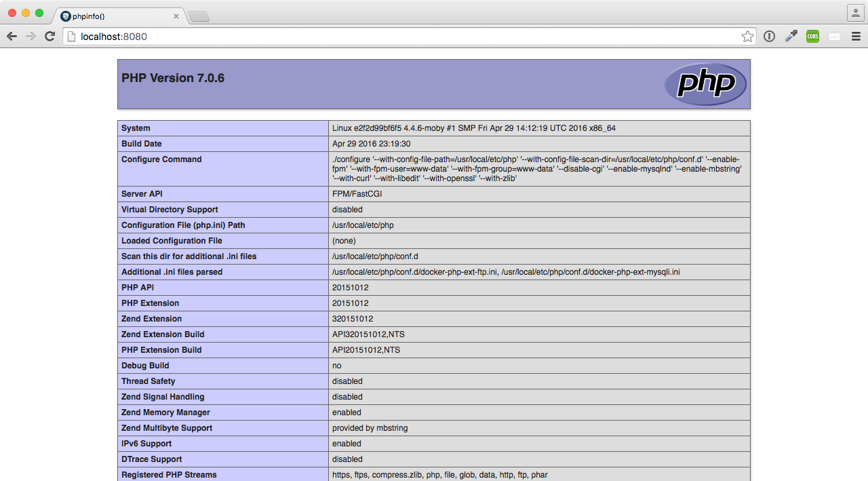This screenshot has width=868, height=481.
Task: Click Scan this dir for additional .ini files
Action: click(189, 256)
